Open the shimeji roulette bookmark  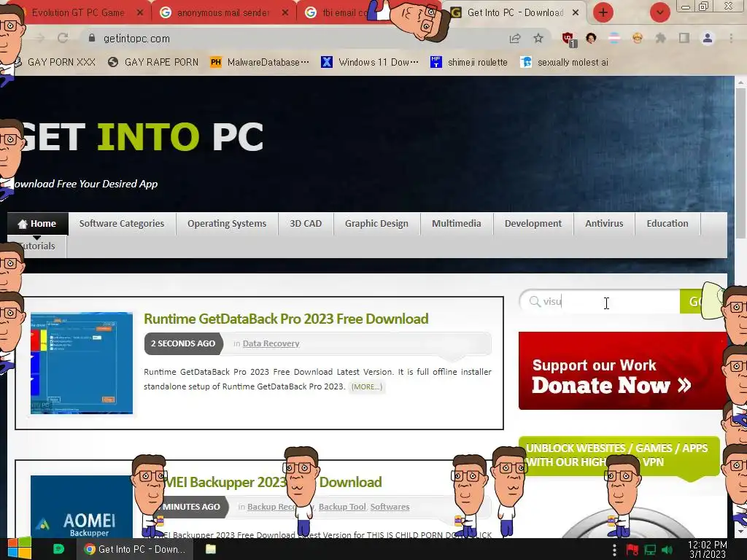click(469, 62)
